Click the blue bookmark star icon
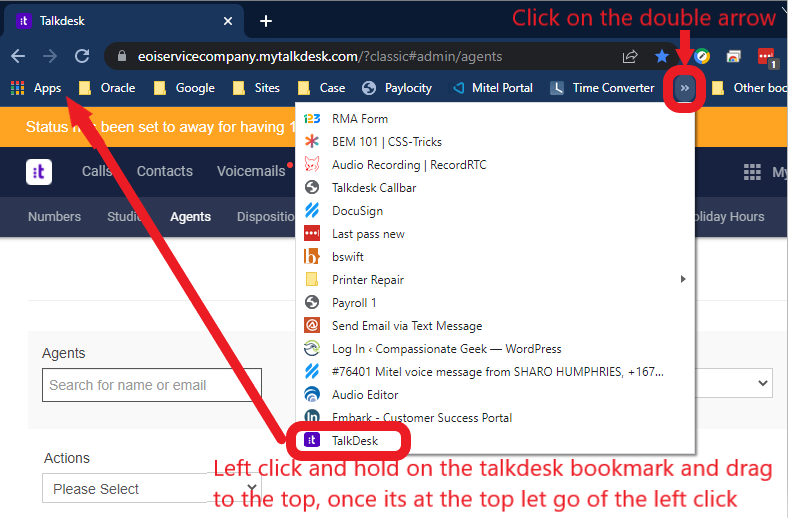This screenshot has height=518, width=788. coord(662,56)
